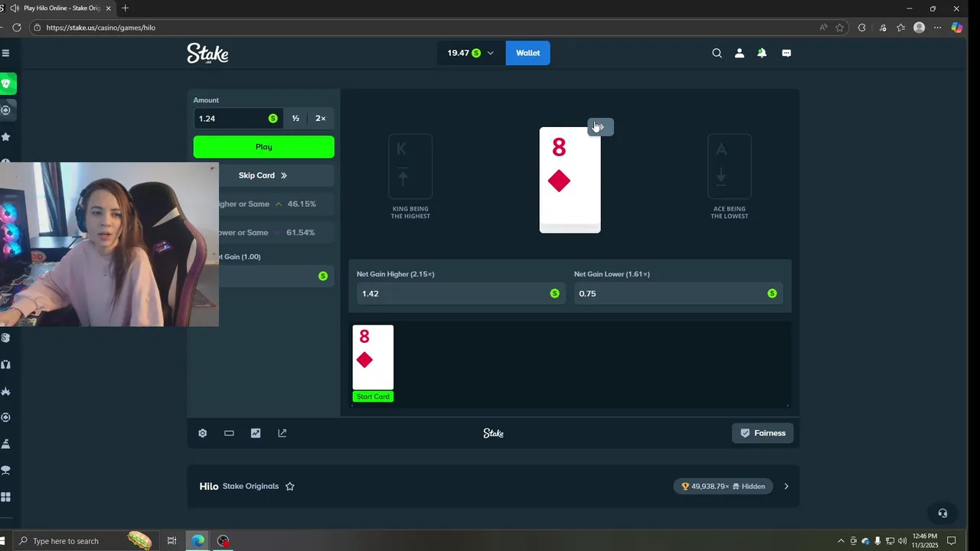
Task: Click the Ace being the lowest card
Action: [729, 166]
